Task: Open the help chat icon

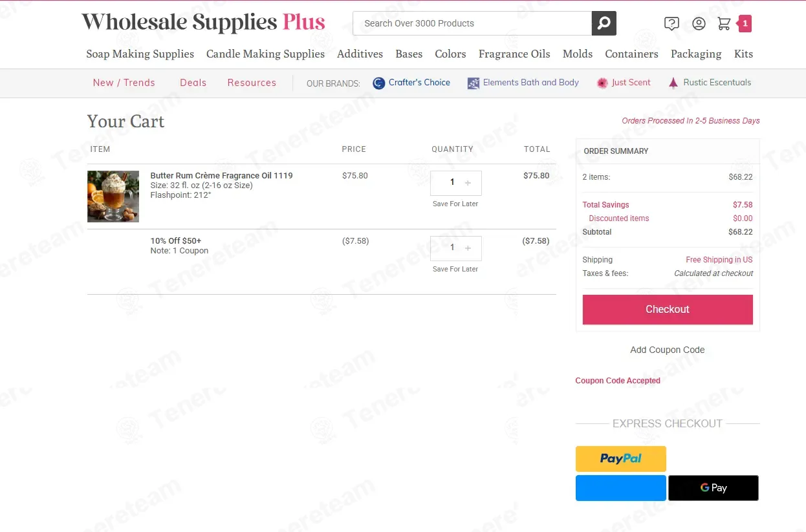Action: [x=671, y=24]
